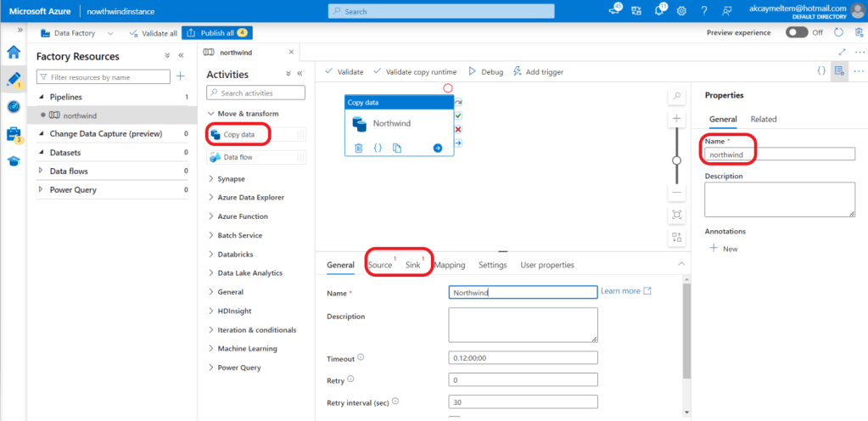Click the canvas zoom slider handle
This screenshot has width=868, height=421.
676,160
